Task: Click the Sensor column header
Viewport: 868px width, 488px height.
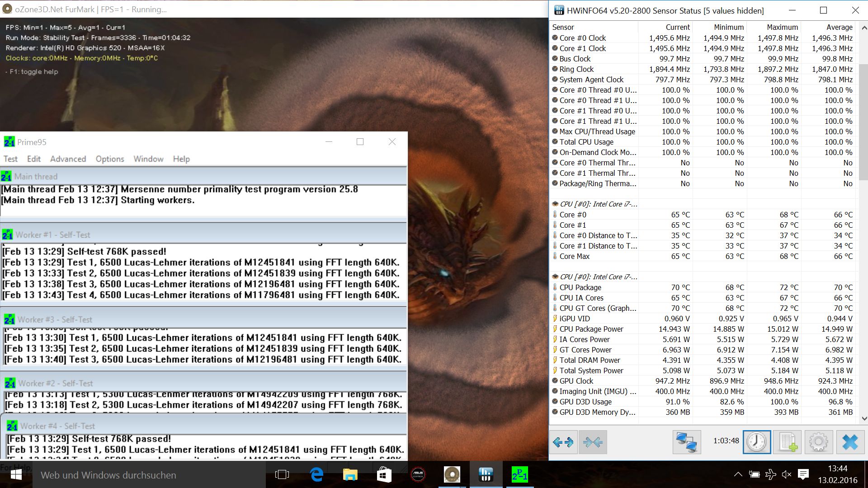Action: [594, 27]
